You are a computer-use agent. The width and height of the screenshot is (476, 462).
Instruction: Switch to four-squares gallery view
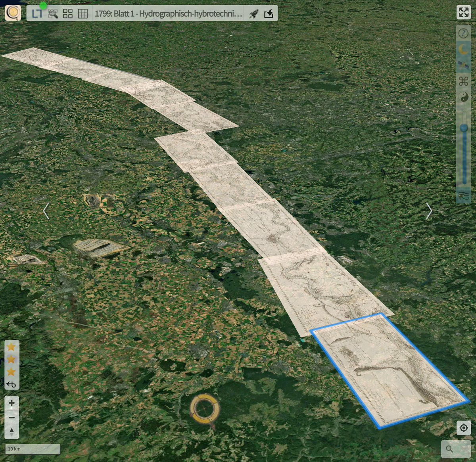point(68,13)
